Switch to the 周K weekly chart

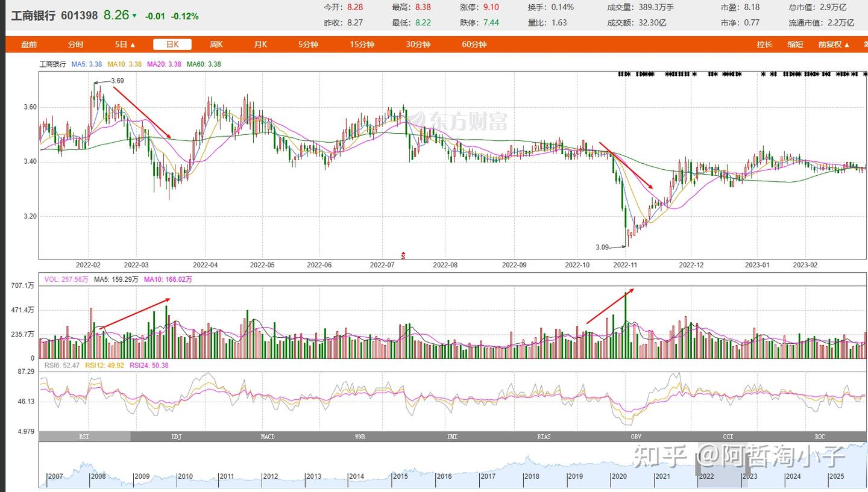[x=216, y=45]
